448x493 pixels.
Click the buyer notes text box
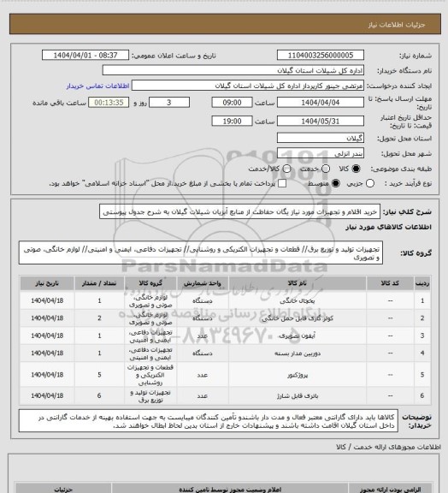pos(209,421)
